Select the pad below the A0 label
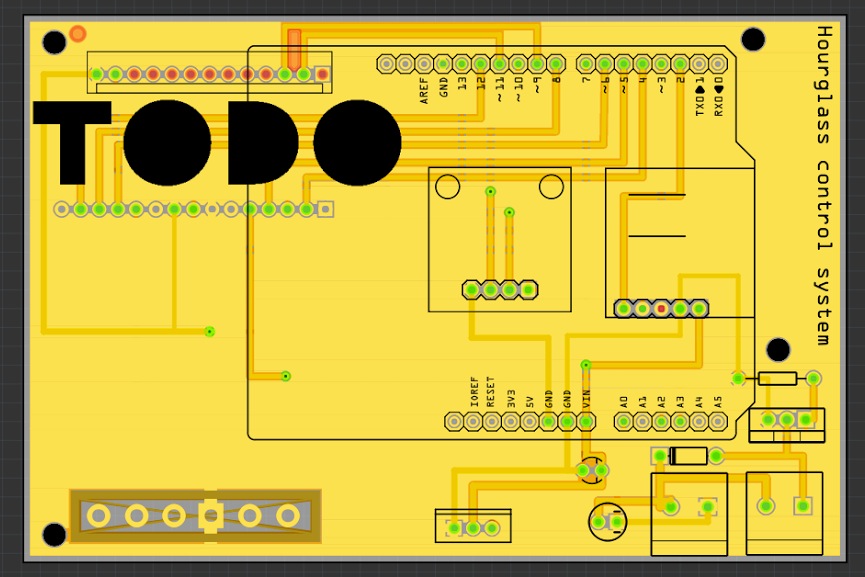Screen dimensions: 865x577 click(x=623, y=422)
